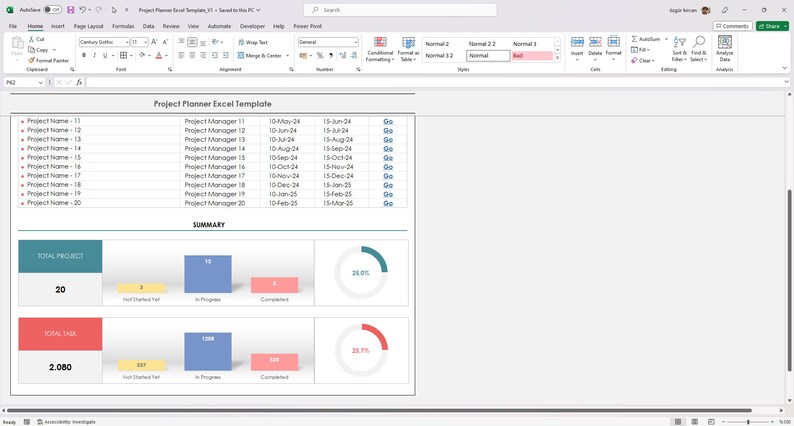The image size is (794, 426).
Task: Click the Increase Indent icon
Action: pyautogui.click(x=226, y=55)
